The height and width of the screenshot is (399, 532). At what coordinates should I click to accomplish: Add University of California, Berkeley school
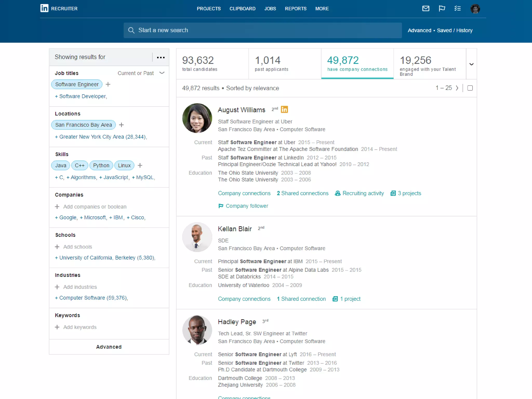click(x=105, y=258)
